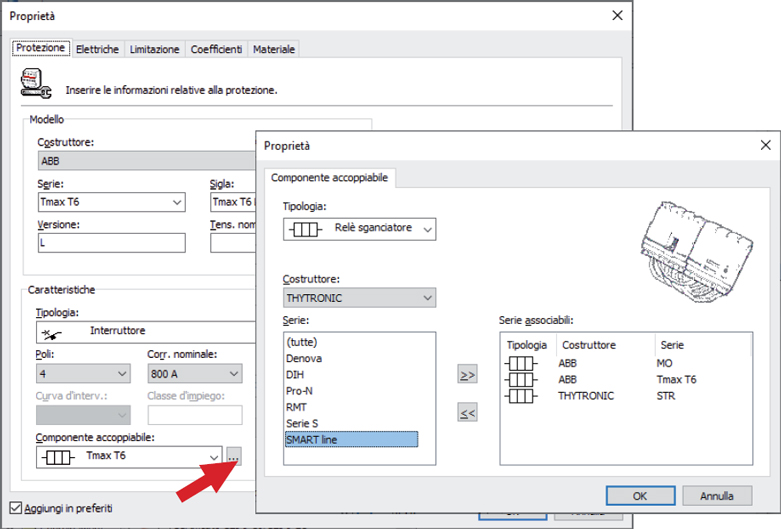Open the Corr. nominale 800 A dropdown
This screenshot has height=529, width=781.
point(195,374)
